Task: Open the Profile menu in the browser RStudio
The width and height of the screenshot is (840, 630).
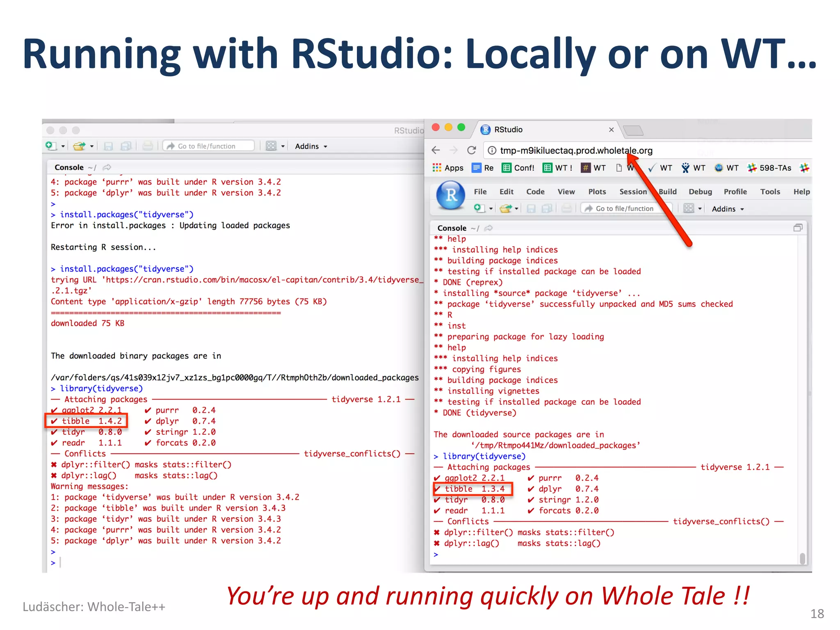Action: point(735,192)
